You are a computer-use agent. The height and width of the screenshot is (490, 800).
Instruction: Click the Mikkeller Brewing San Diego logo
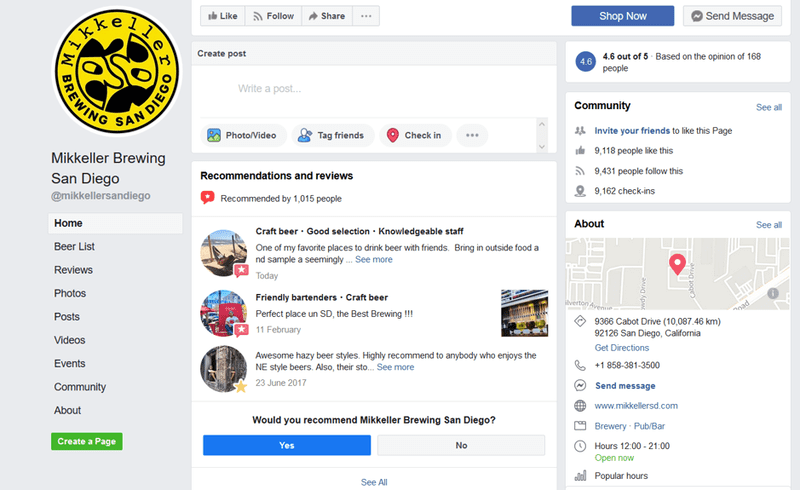tap(117, 71)
